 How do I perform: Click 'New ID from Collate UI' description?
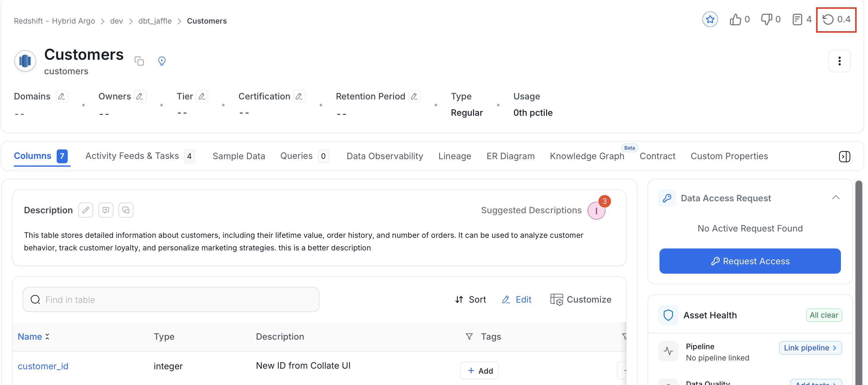click(x=303, y=365)
